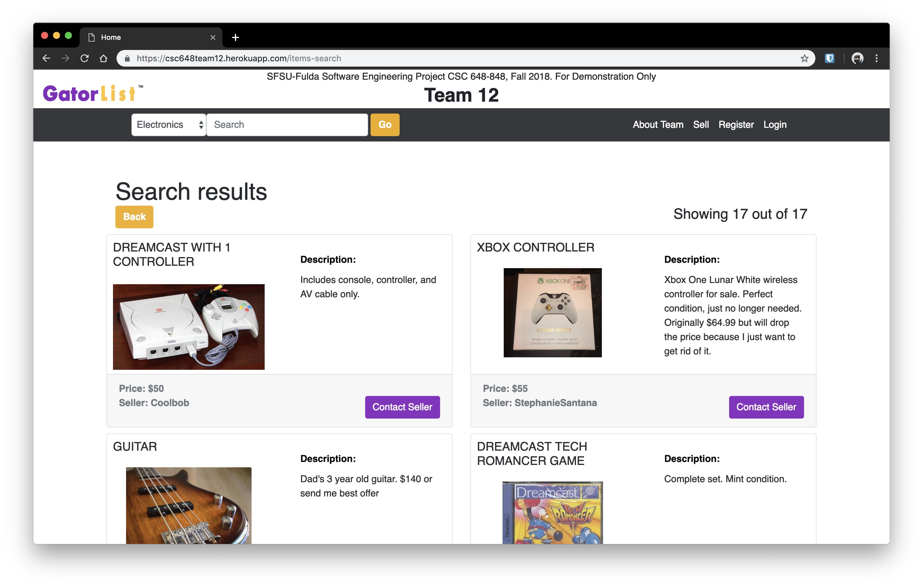Screen dimensions: 923x588
Task: Open new tab with plus icon
Action: pos(235,37)
